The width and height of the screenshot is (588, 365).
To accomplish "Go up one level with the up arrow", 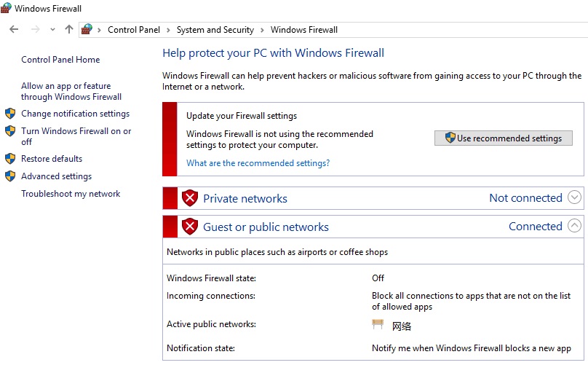I will (x=69, y=29).
